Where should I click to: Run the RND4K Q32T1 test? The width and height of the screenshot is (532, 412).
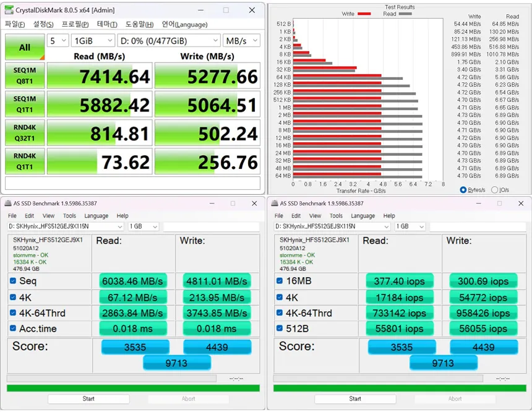pyautogui.click(x=25, y=132)
